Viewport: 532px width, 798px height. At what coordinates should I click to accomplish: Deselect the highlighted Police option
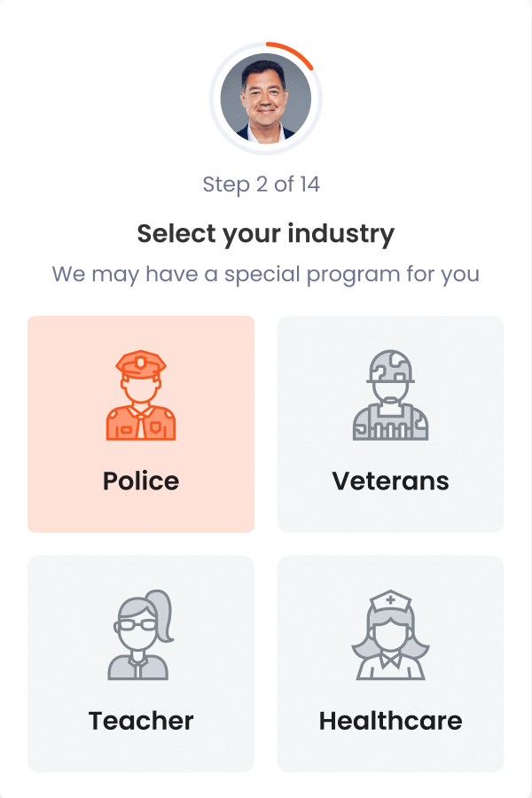coord(140,424)
